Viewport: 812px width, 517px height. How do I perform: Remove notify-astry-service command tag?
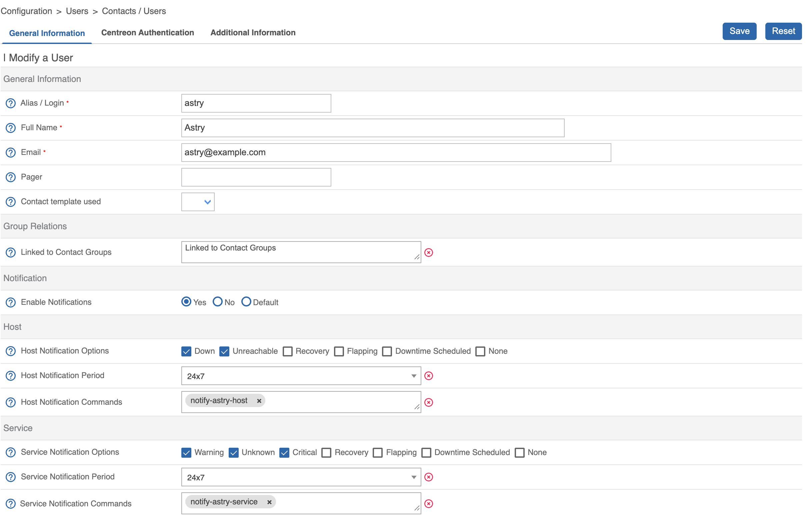269,502
